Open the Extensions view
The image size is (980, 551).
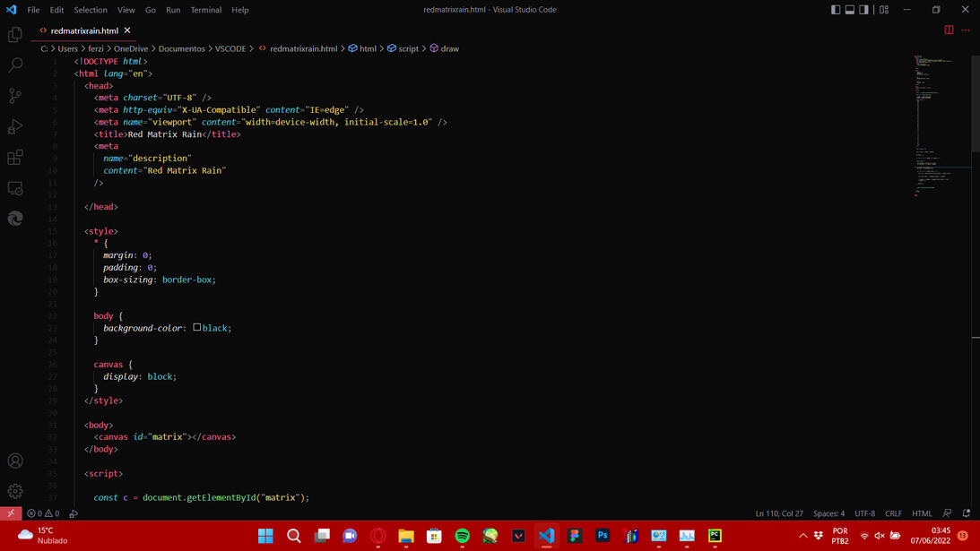click(15, 158)
